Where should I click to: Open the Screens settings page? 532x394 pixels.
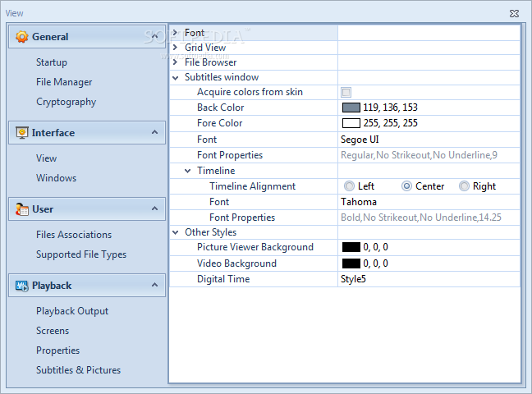point(53,331)
